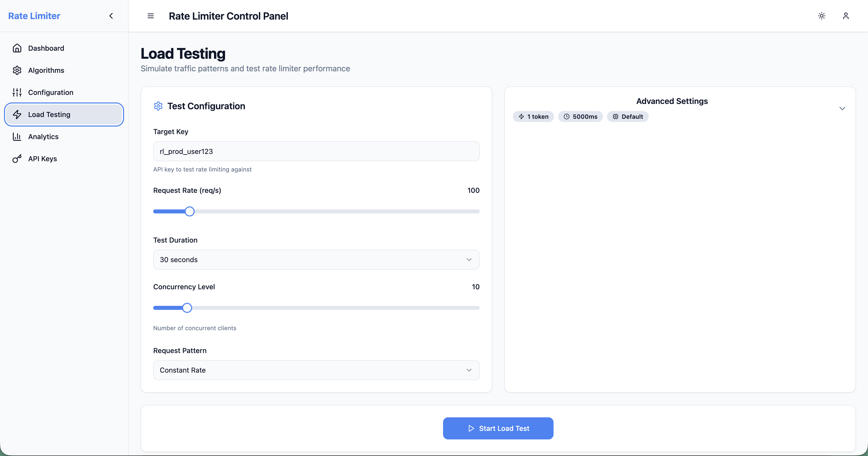Start the load test
Viewport: 868px width, 456px height.
click(x=498, y=428)
